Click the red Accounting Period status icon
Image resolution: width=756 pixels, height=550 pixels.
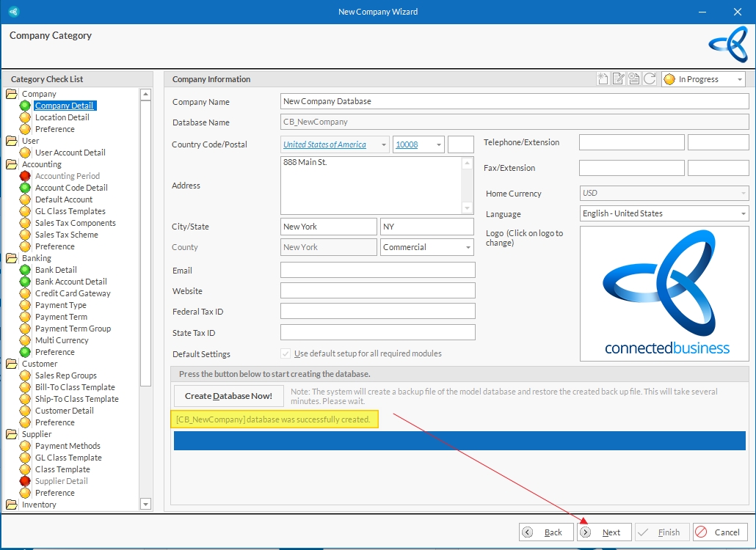[x=25, y=176]
